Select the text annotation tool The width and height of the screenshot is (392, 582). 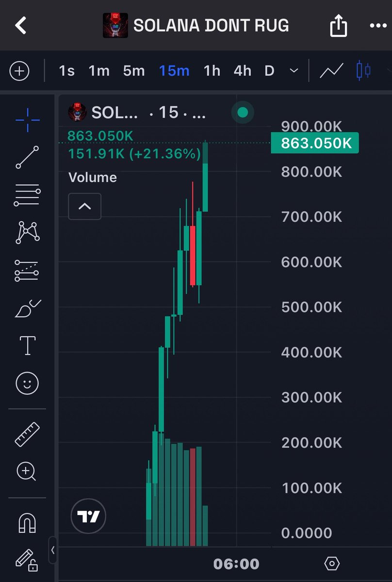[28, 345]
